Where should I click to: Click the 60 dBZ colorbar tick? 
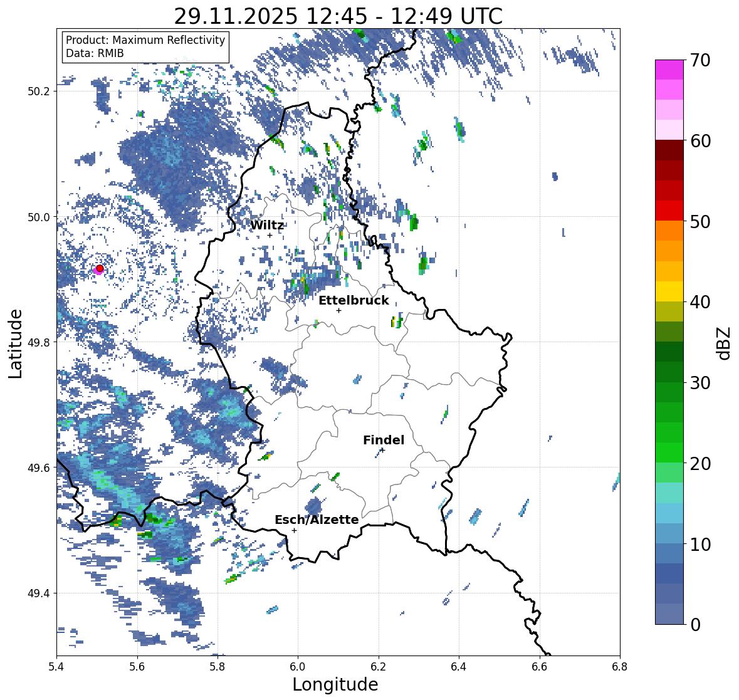click(700, 141)
